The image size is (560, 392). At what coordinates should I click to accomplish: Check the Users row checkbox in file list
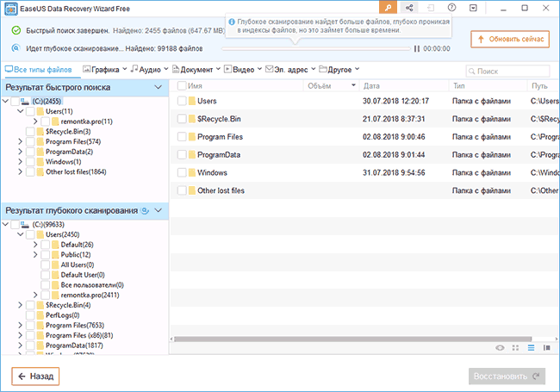(x=182, y=101)
